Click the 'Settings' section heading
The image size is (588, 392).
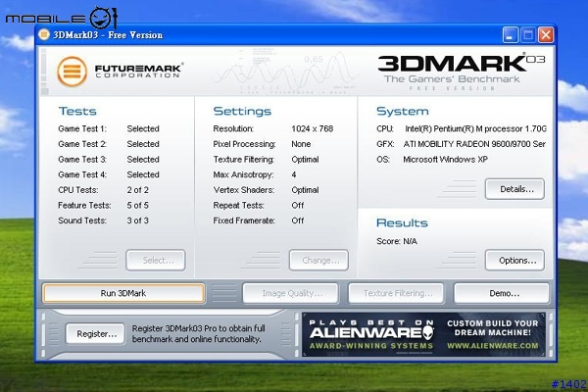[x=242, y=111]
